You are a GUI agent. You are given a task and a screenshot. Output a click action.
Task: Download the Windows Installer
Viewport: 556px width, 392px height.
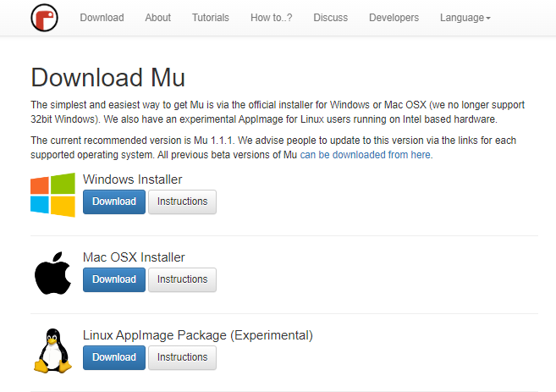pyautogui.click(x=113, y=202)
